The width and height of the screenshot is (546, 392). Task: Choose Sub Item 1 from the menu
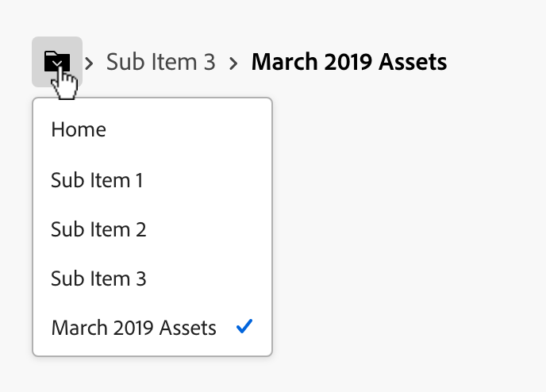[97, 180]
